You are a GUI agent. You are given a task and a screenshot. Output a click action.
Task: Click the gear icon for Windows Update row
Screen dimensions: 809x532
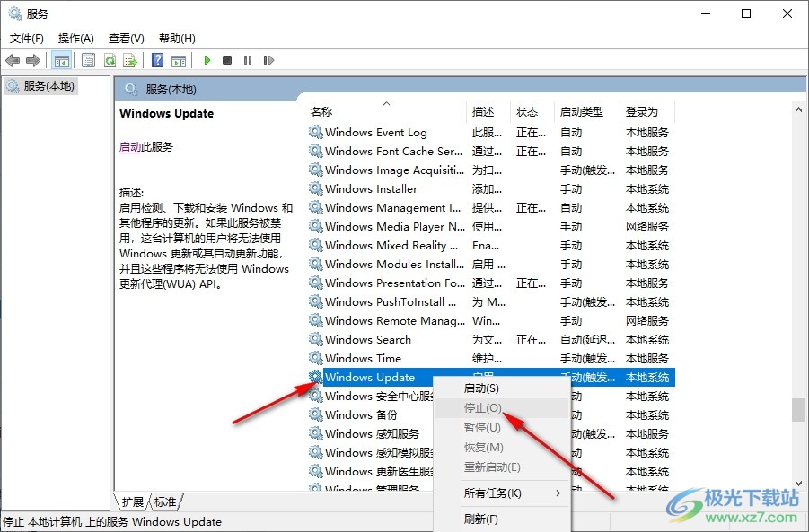[316, 377]
